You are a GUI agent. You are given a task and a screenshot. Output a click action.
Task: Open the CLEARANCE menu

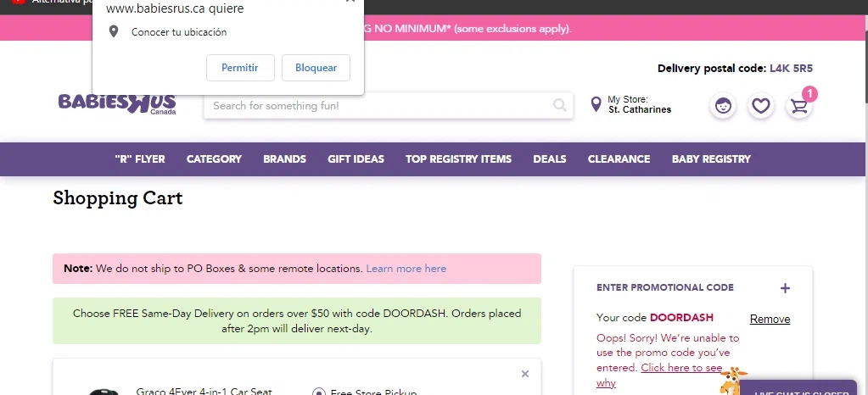(619, 159)
